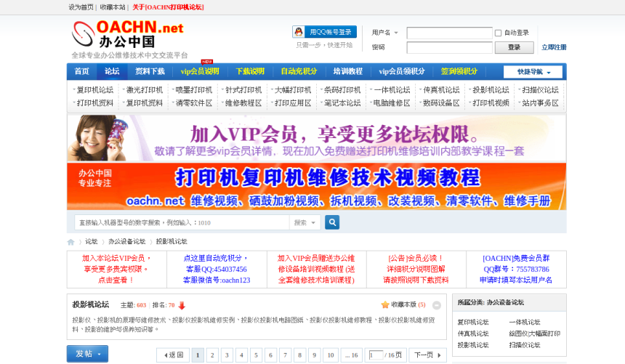Open [公告]会员必读 announcement

pyautogui.click(x=416, y=269)
